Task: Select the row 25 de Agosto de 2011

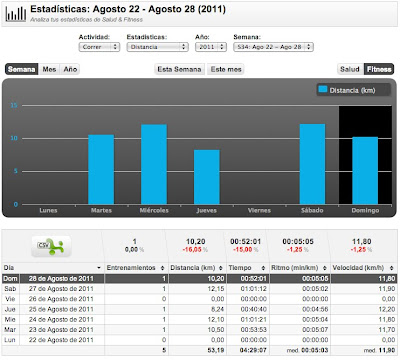Action: click(x=199, y=309)
